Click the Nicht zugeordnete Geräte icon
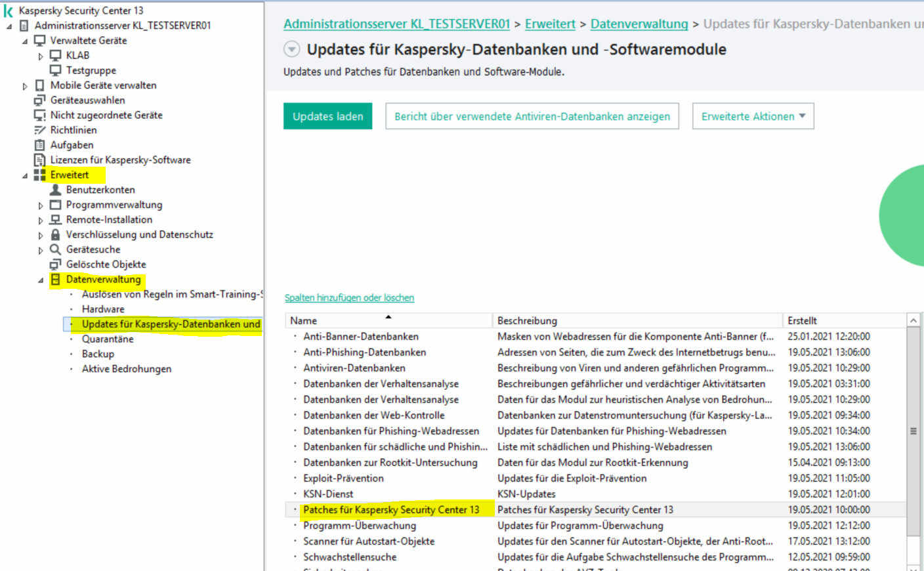Image resolution: width=924 pixels, height=571 pixels. pos(40,116)
